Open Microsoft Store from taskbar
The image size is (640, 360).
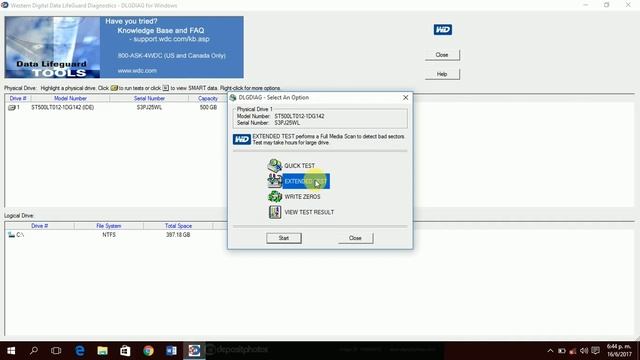(125, 351)
